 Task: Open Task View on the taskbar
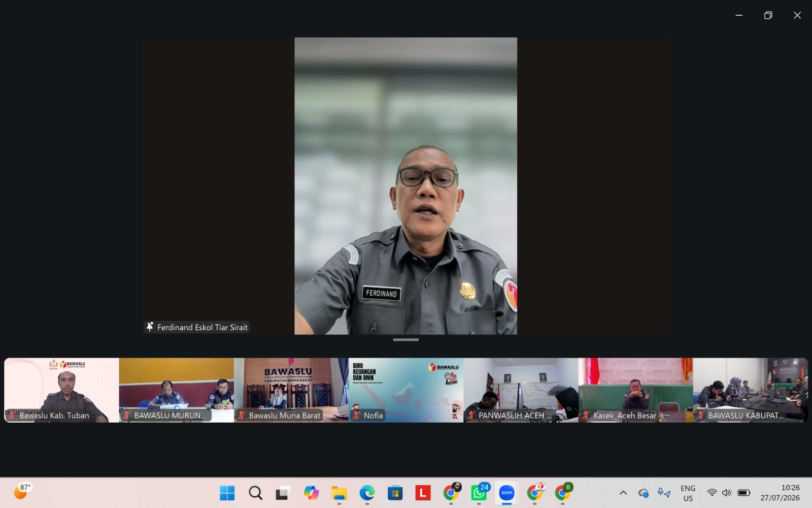[x=283, y=493]
